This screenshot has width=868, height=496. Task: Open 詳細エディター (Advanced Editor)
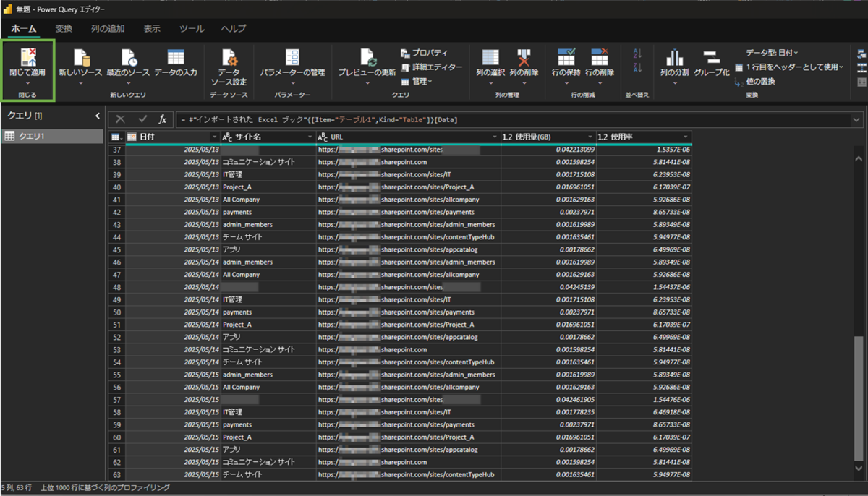pyautogui.click(x=431, y=67)
